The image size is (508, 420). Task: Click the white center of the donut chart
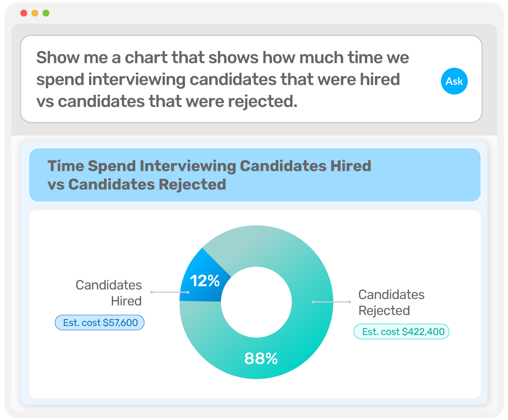[256, 301]
